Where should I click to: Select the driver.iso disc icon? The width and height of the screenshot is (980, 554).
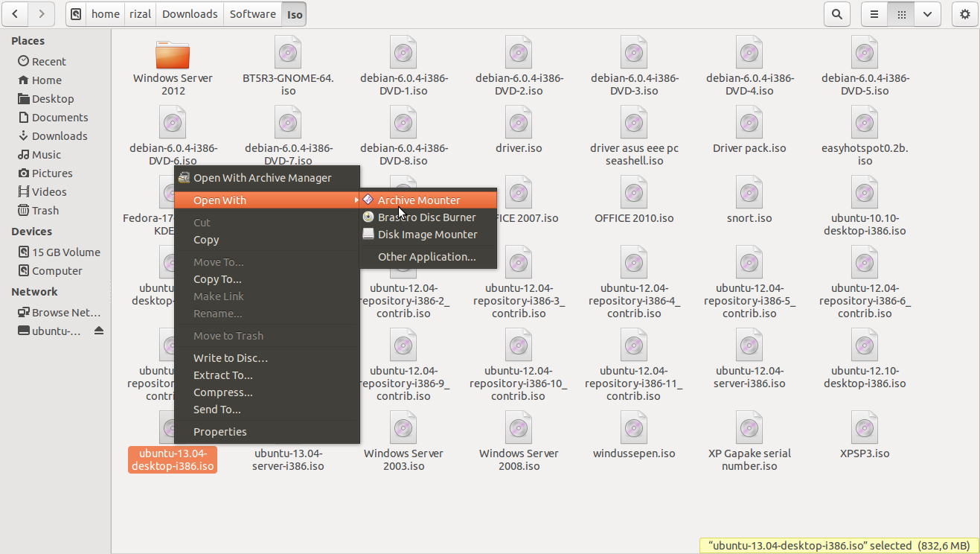519,122
